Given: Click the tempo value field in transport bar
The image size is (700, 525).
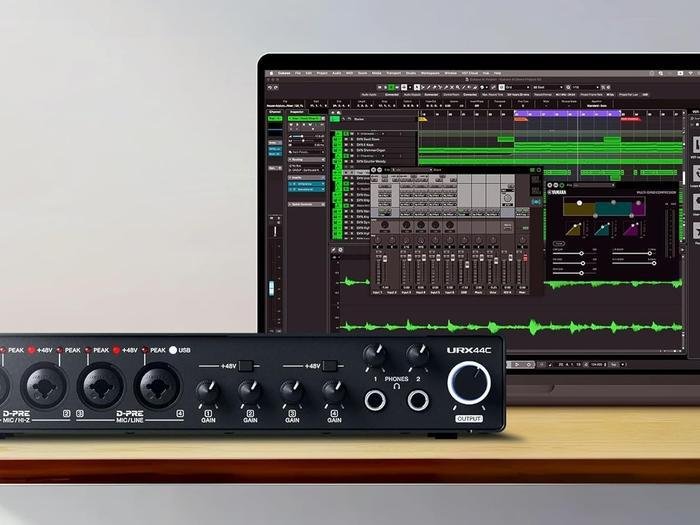Looking at the screenshot, I should [x=596, y=365].
